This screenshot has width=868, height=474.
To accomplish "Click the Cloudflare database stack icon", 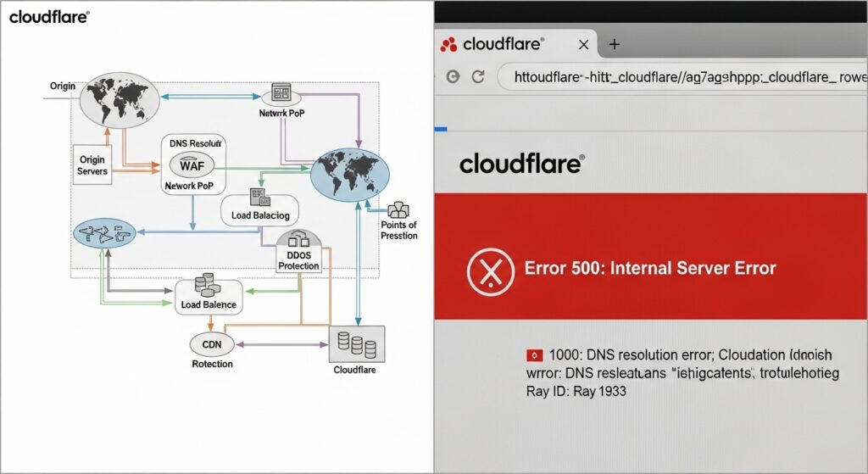I will pyautogui.click(x=356, y=345).
